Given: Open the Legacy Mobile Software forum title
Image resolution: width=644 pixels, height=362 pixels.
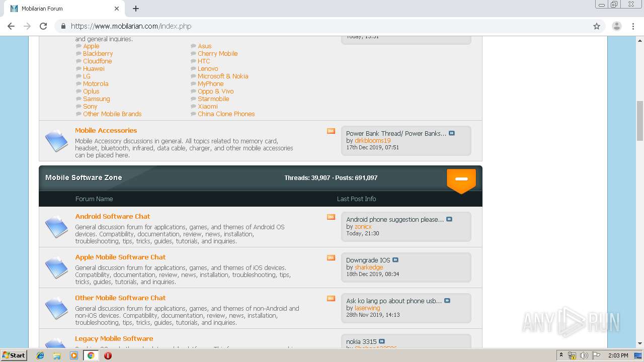Looking at the screenshot, I should [114, 338].
